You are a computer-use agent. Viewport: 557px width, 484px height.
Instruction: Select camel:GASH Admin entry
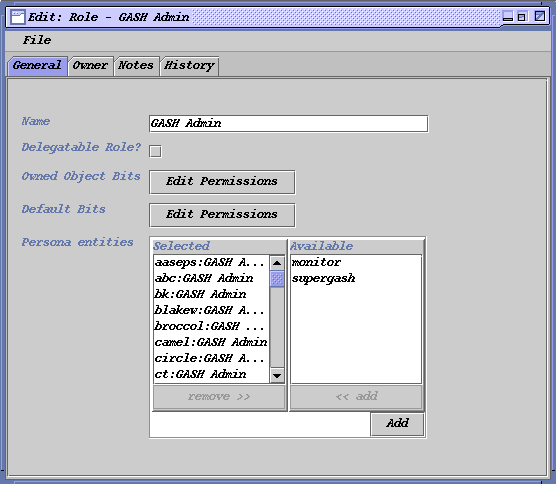211,342
